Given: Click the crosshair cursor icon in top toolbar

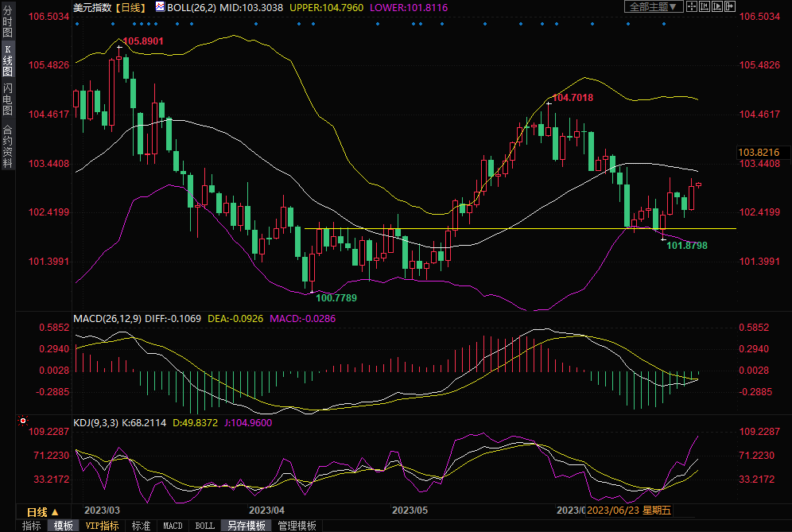Looking at the screenshot, I should 692,6.
